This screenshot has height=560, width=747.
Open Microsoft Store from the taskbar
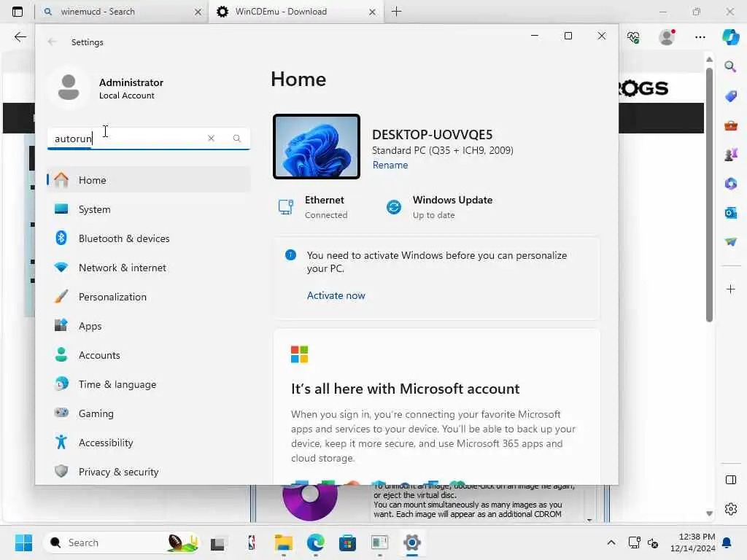click(x=347, y=542)
